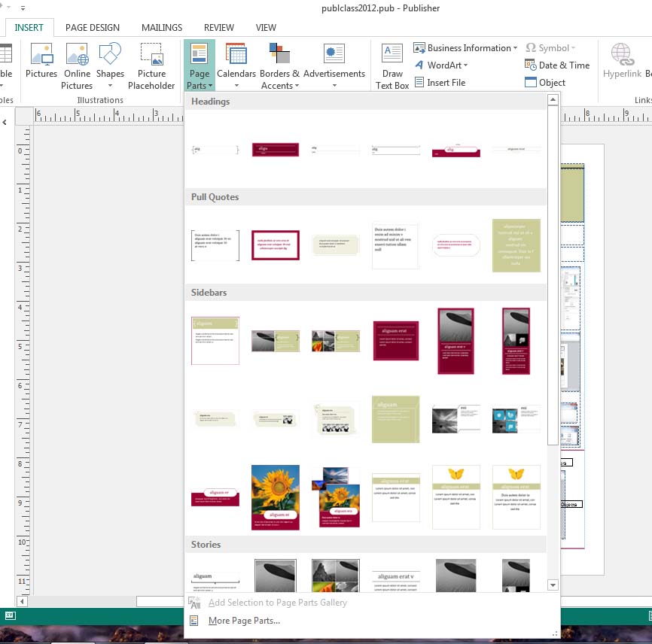Expand the Business Information dropdown
Image resolution: width=652 pixels, height=644 pixels.
pos(465,47)
